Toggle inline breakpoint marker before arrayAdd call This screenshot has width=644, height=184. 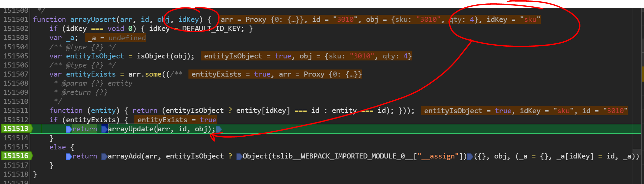[104, 156]
